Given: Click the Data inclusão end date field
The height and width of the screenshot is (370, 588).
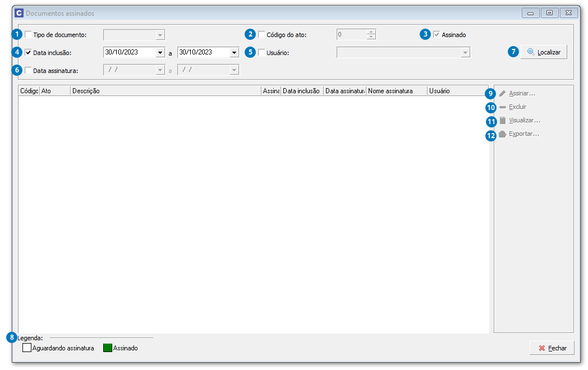Looking at the screenshot, I should click(203, 53).
